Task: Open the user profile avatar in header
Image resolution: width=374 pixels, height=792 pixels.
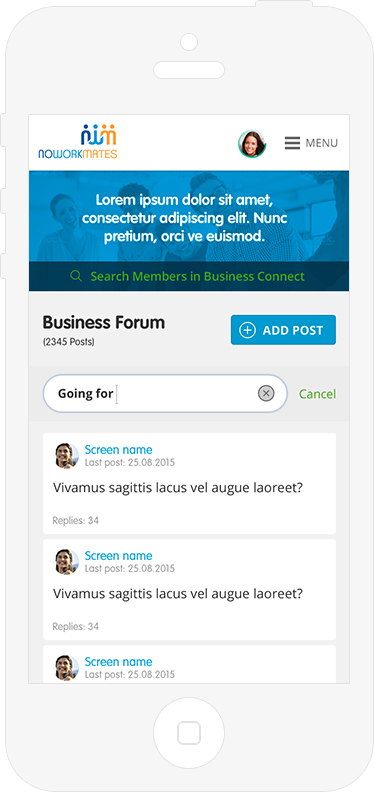Action: [252, 144]
